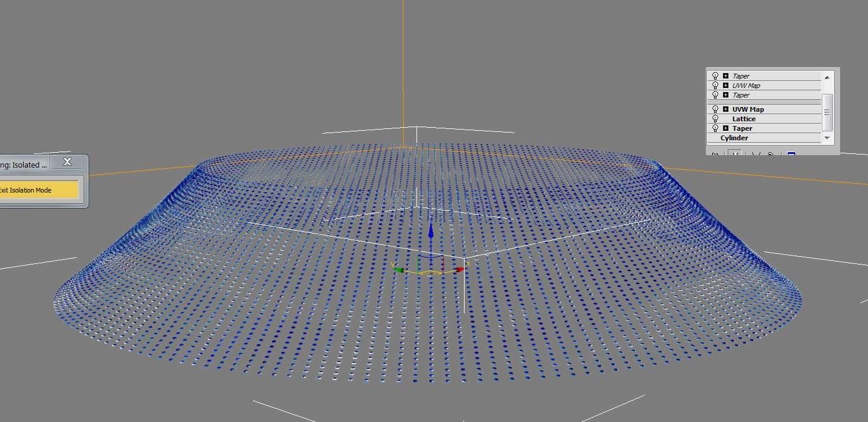Screen dimensions: 868x422
Task: Close the Isolated warning dialog
Action: click(67, 162)
